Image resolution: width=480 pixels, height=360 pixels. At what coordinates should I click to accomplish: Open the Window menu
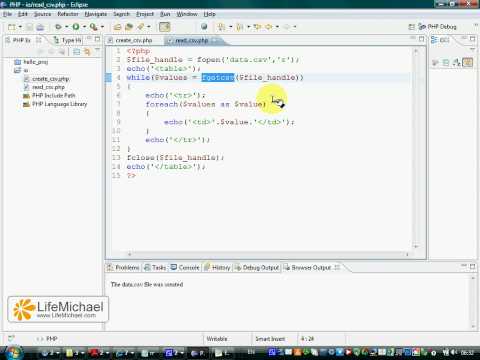pos(187,14)
